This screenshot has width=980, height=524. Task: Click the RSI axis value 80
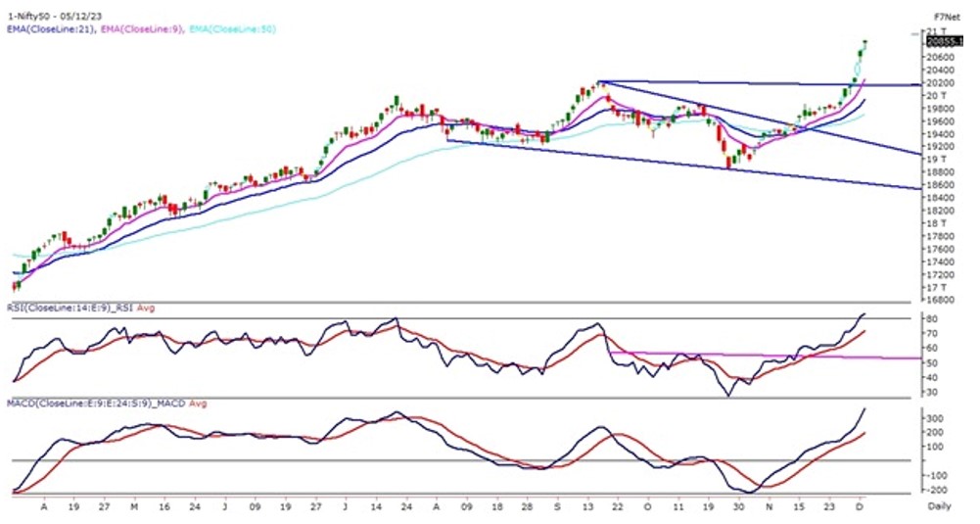(931, 319)
